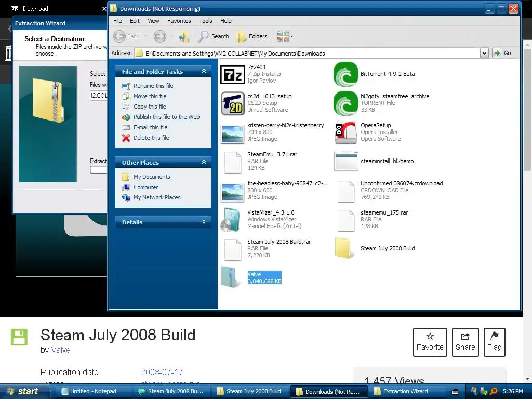The width and height of the screenshot is (532, 399).
Task: Go to My Network Places
Action: [157, 197]
